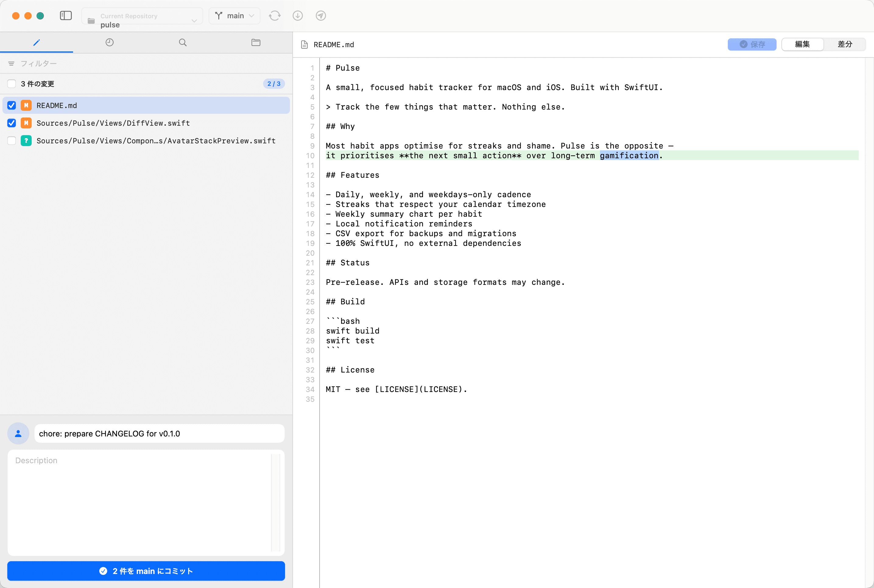Viewport: 874px width, 588px height.
Task: Click the '> Track the few things' quote line
Action: (x=445, y=107)
